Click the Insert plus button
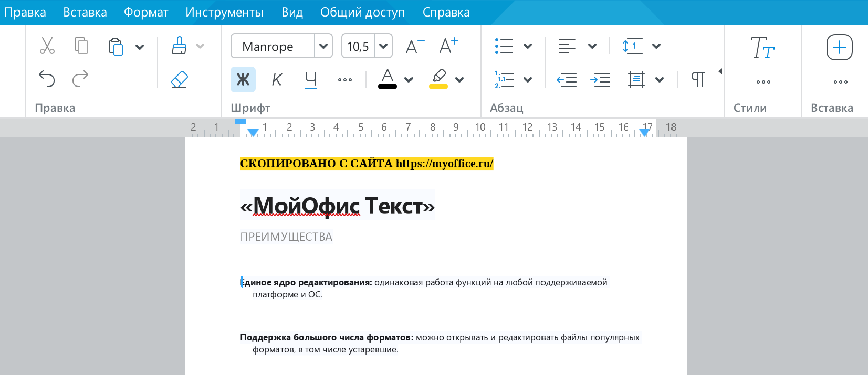 (x=839, y=48)
